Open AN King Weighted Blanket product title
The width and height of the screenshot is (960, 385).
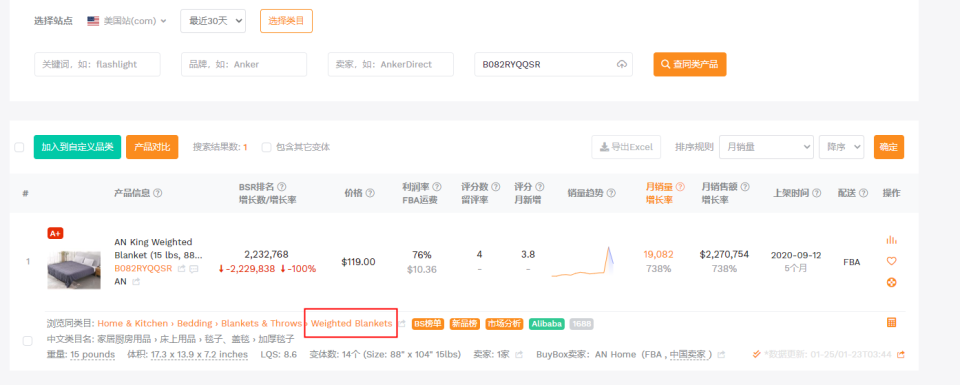158,248
